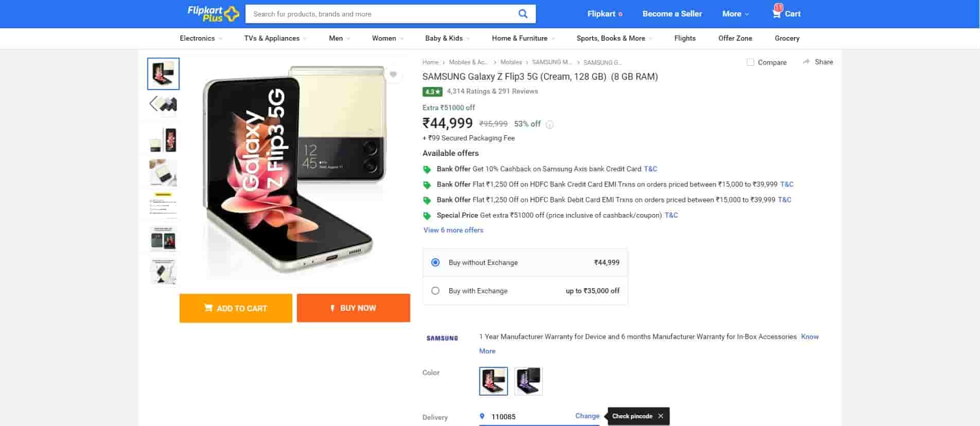Click the Flipkart Plus logo
The image size is (980, 426).
point(213,14)
